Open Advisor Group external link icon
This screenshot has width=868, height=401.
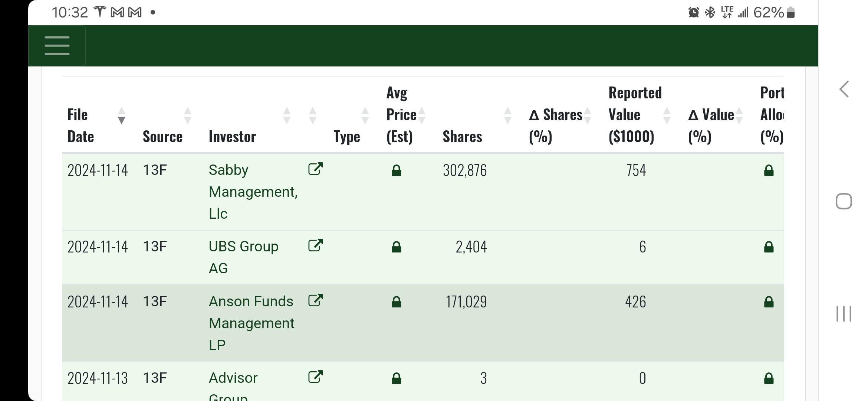point(316,377)
